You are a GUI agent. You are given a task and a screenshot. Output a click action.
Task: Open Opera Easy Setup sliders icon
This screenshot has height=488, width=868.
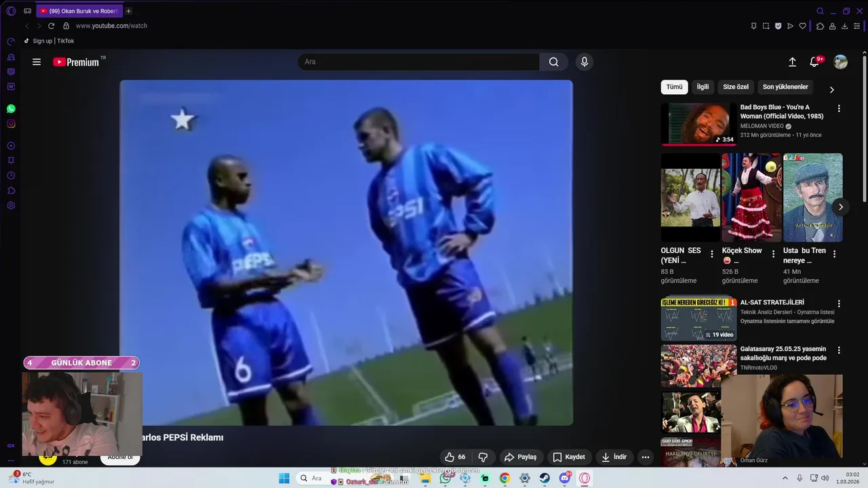[x=856, y=26]
